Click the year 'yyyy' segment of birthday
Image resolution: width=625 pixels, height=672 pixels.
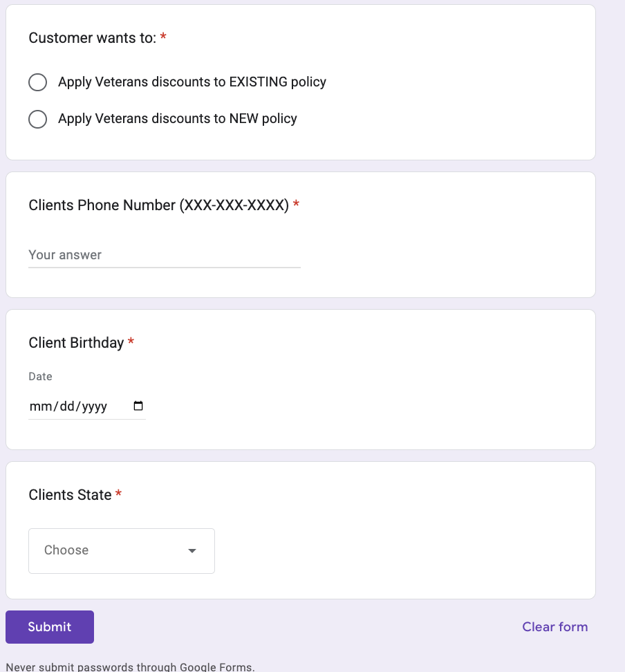coord(94,407)
